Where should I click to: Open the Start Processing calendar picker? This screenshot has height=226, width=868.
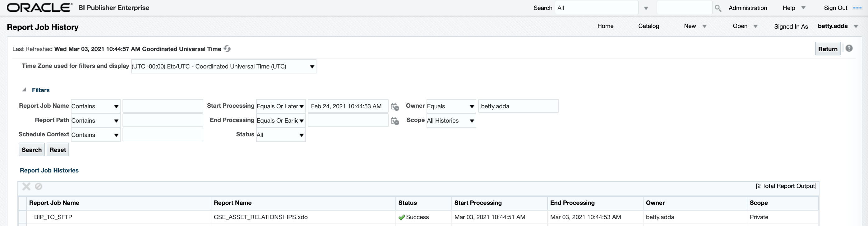(395, 106)
